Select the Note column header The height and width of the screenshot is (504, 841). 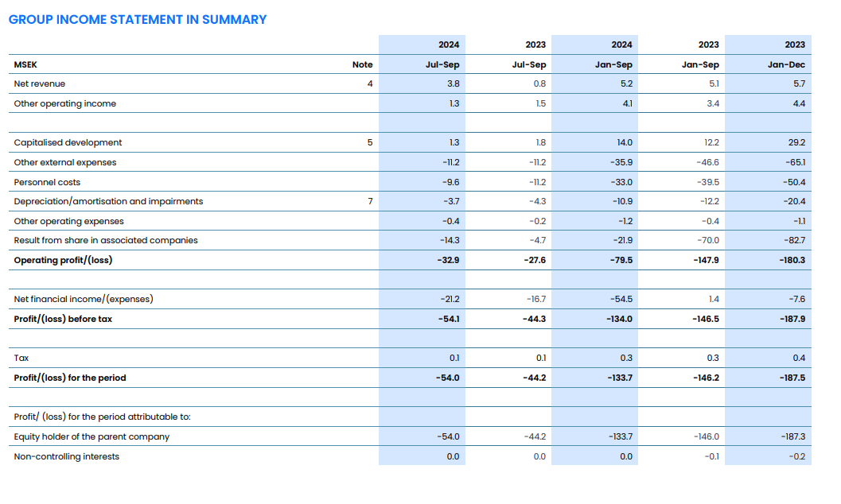click(362, 64)
